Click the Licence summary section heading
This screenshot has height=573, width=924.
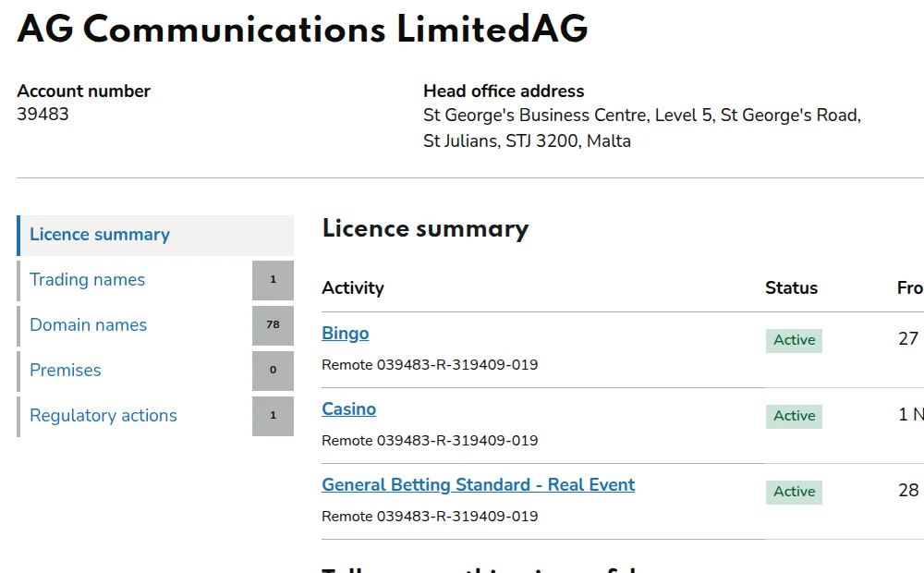[425, 228]
